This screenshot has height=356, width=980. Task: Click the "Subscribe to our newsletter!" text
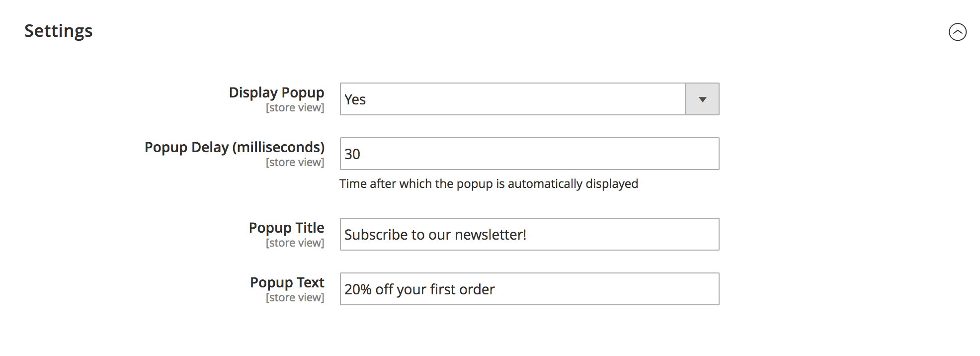pos(435,235)
